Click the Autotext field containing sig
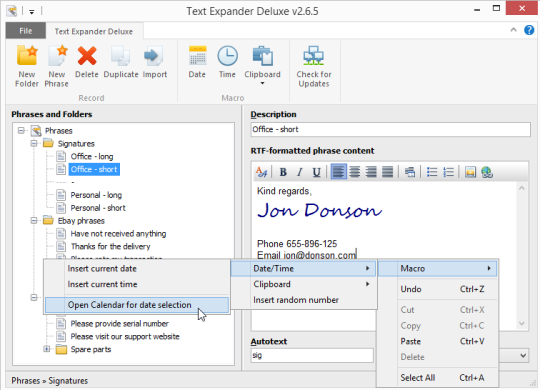The height and width of the screenshot is (390, 540). coord(312,355)
